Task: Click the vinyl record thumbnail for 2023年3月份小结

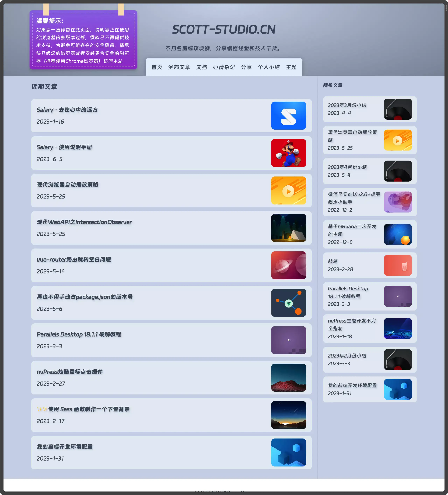Action: tap(398, 109)
